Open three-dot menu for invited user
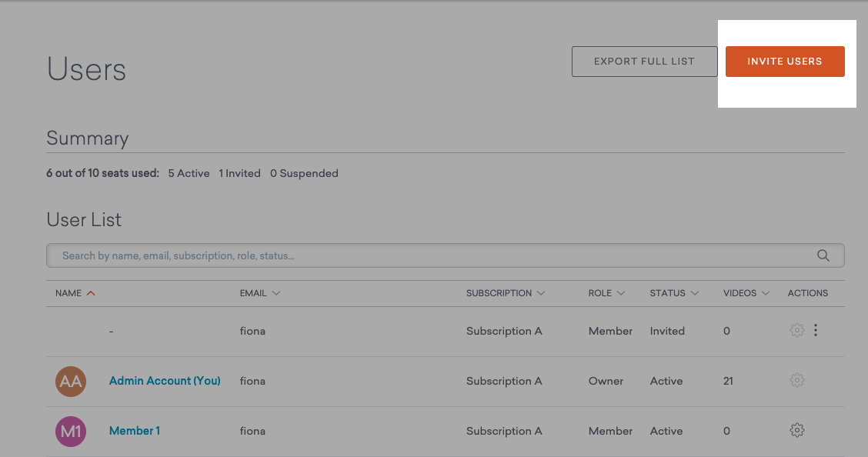Screen dimensions: 868x457 coord(816,330)
